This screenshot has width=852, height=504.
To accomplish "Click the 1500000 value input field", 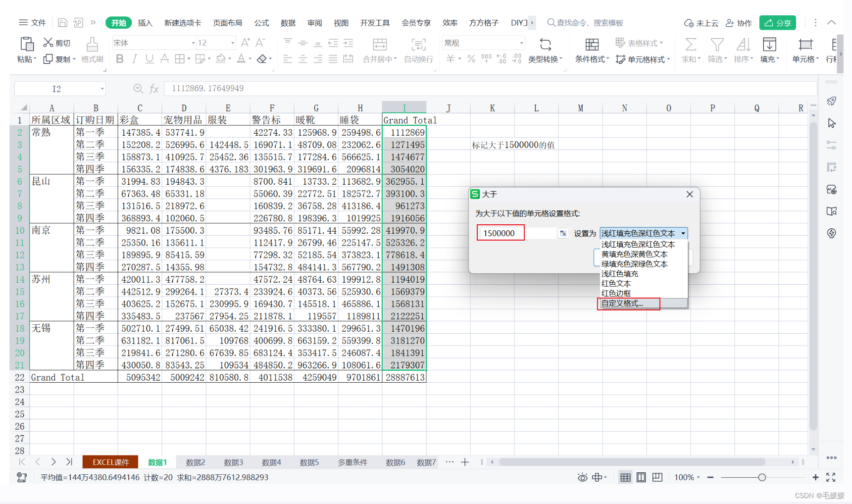I will click(516, 233).
